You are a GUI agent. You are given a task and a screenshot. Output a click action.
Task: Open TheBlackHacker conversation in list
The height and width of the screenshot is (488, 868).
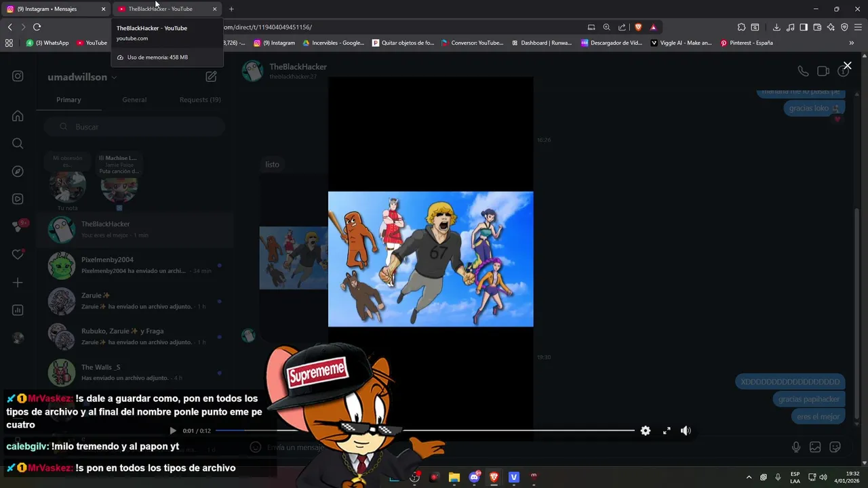coord(134,229)
